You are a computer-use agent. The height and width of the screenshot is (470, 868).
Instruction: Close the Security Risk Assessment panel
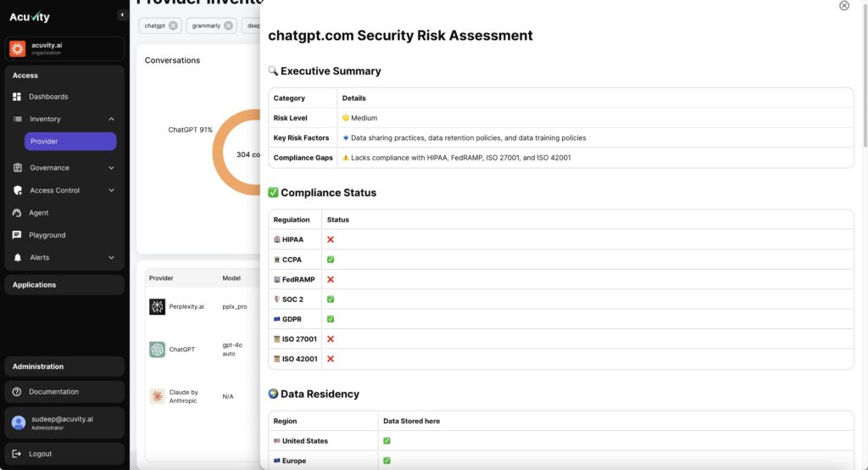(843, 6)
